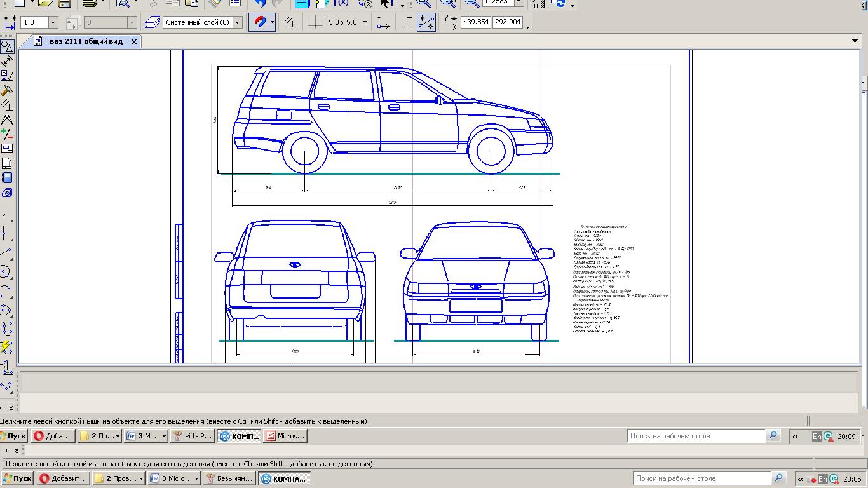
Task: Select the point drawing tool
Action: [4, 215]
